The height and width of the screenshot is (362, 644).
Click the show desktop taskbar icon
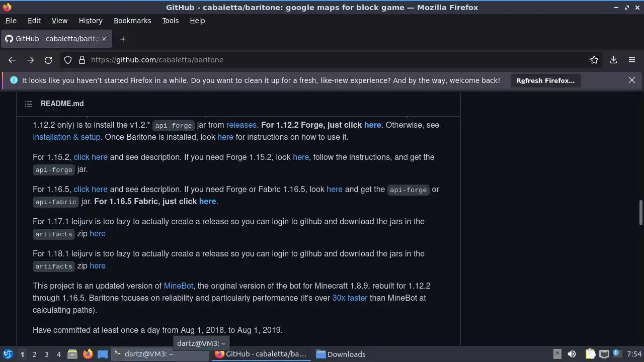click(103, 354)
